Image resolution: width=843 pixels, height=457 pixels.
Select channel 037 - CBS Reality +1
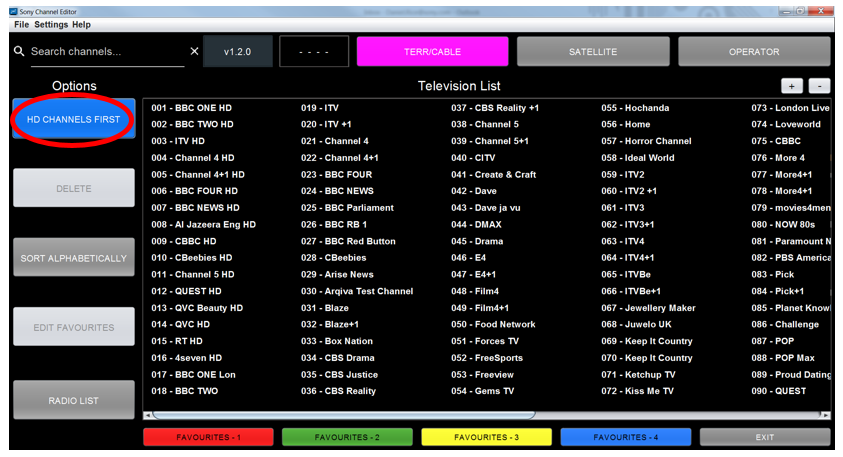pos(495,108)
